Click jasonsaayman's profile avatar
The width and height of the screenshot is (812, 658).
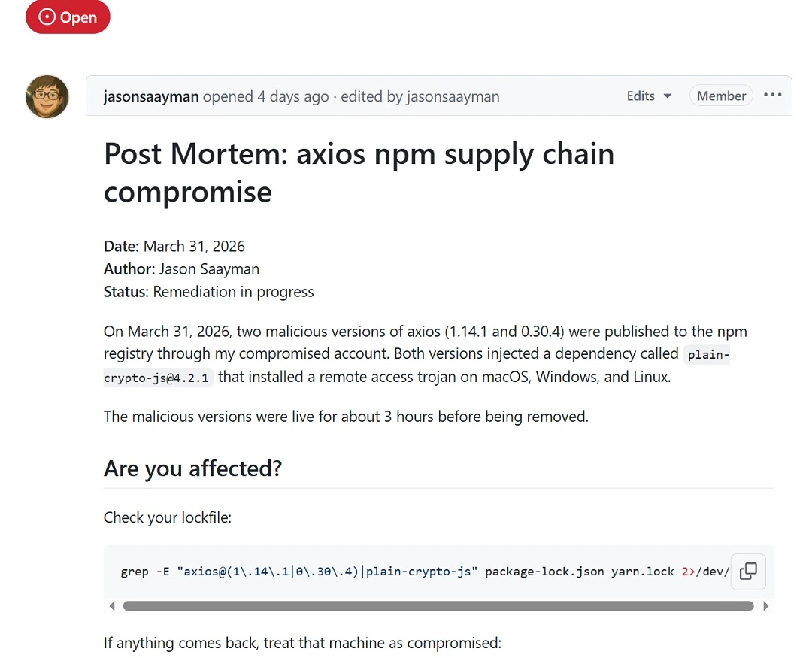47,96
